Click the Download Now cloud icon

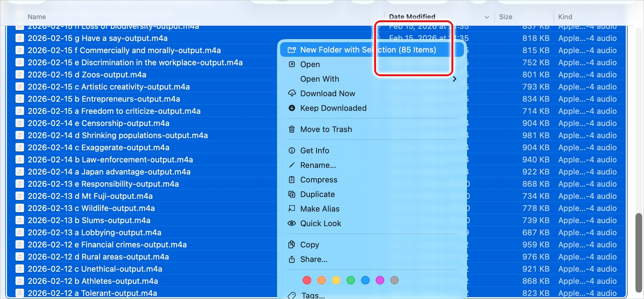tap(292, 93)
